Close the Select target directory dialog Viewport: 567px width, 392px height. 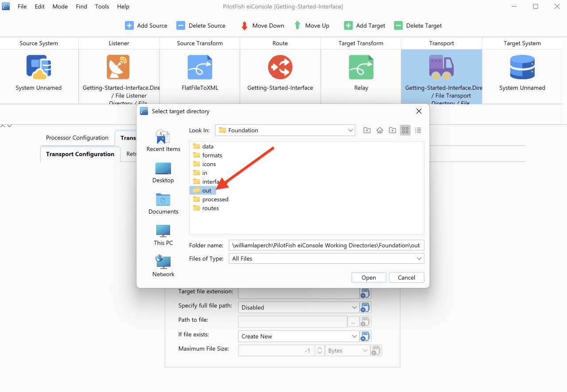(x=419, y=111)
